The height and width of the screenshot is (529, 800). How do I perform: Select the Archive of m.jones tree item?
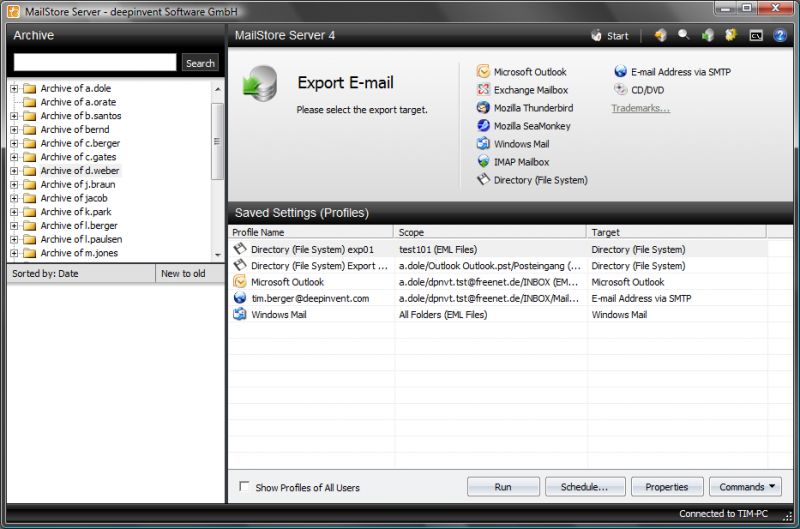click(79, 253)
